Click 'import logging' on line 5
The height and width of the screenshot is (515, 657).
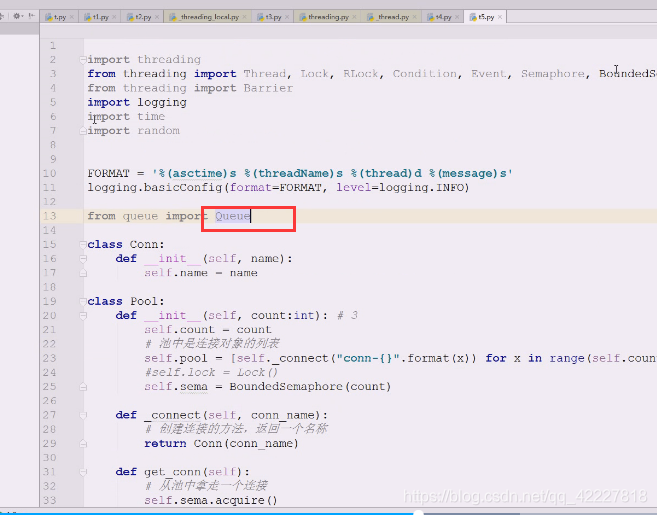tap(137, 102)
